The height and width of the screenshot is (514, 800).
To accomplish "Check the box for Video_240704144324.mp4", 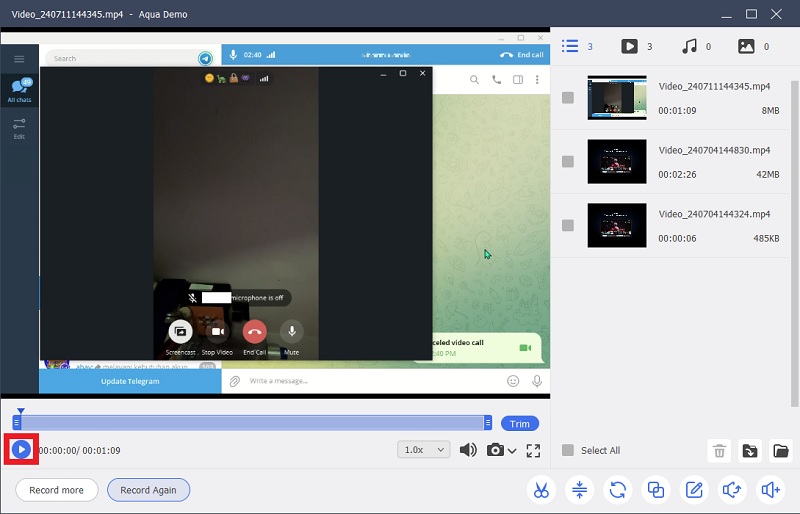I will pyautogui.click(x=567, y=225).
